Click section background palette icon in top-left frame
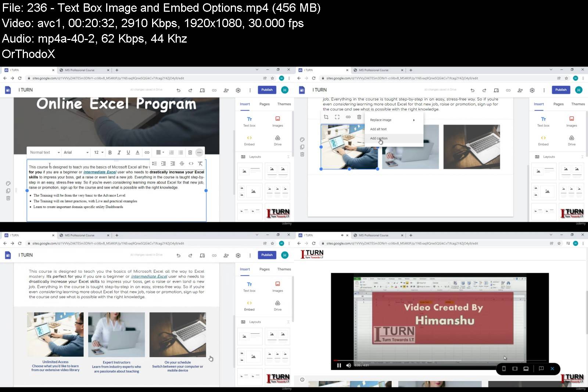 [x=8, y=183]
